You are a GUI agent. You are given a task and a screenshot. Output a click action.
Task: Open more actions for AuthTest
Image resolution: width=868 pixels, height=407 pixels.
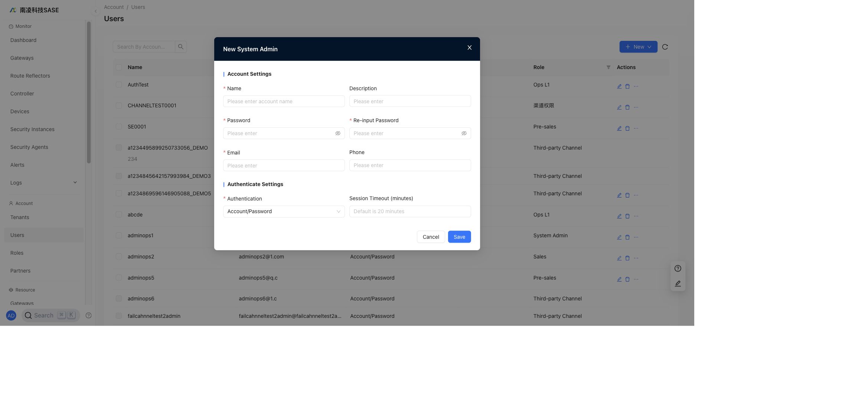636,87
